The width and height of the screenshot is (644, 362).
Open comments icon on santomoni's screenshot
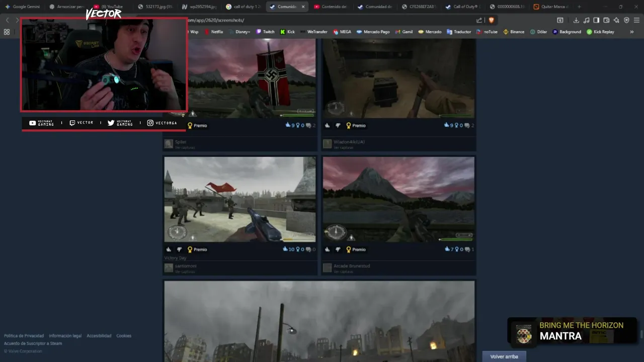pos(309,249)
